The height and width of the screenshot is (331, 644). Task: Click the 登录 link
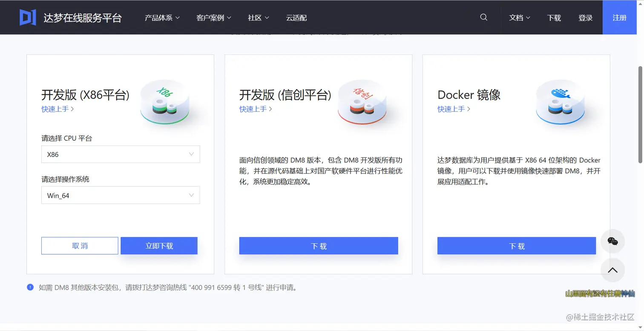(586, 18)
